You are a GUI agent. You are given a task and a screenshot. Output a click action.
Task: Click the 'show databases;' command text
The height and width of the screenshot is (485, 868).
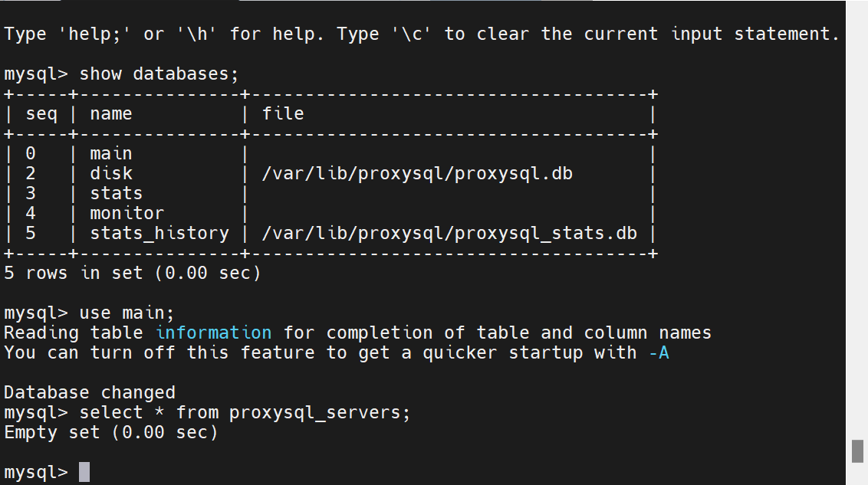159,74
